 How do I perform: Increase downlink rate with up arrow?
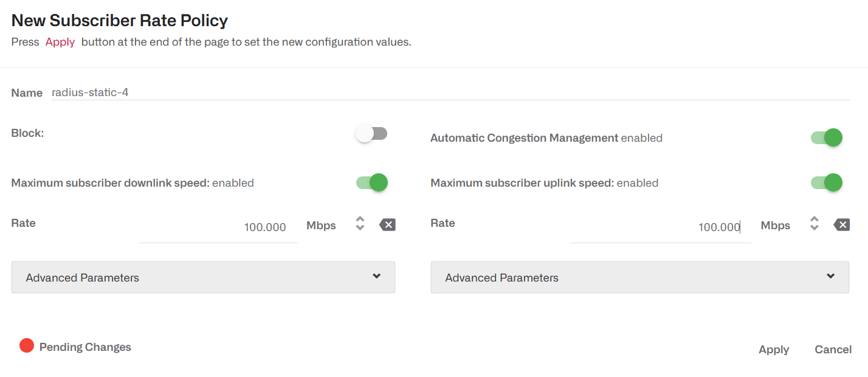coord(360,220)
